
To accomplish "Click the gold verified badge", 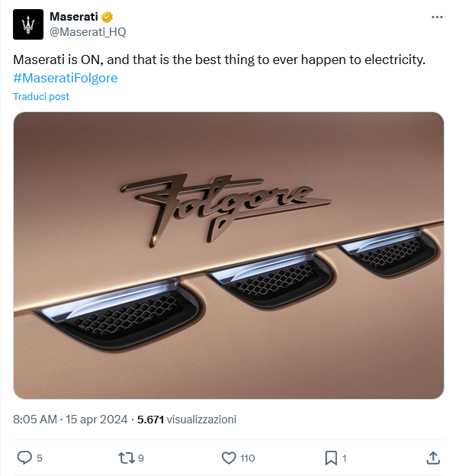I will (x=107, y=17).
